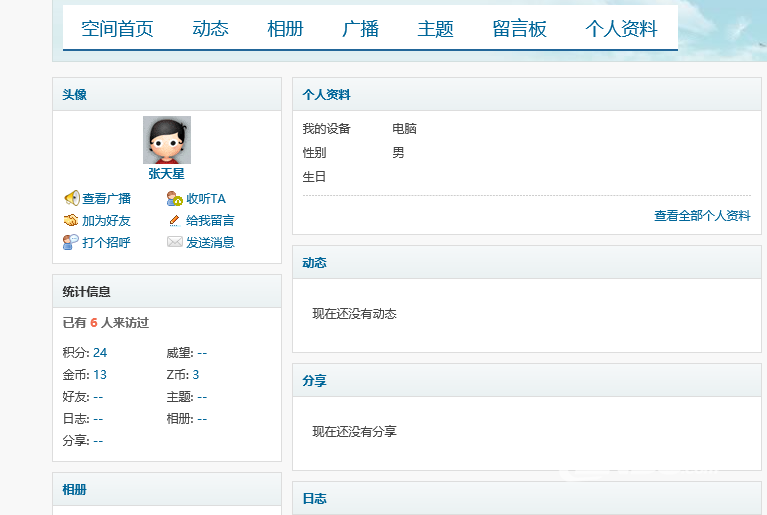
Task: Click the pencil icon beside 给我留言
Action: point(174,221)
